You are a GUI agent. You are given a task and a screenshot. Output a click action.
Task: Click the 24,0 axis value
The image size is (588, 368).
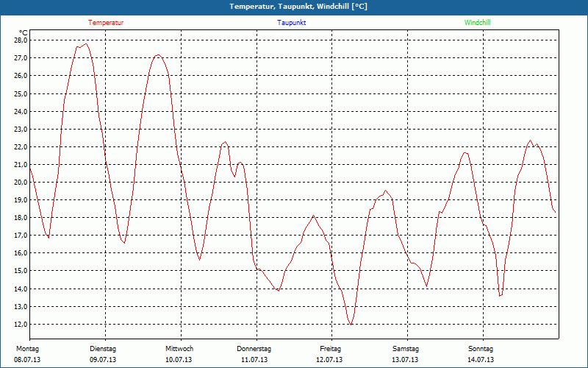(21, 111)
